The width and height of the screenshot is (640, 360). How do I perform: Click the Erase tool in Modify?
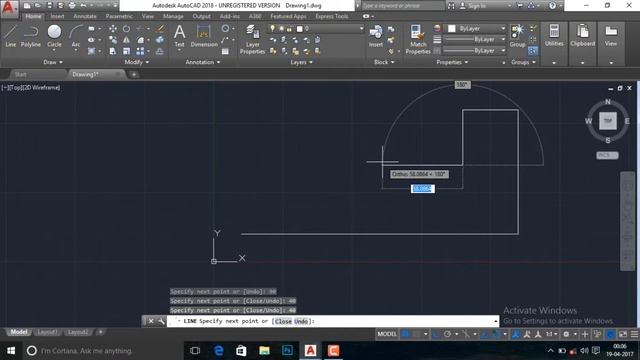tap(160, 29)
